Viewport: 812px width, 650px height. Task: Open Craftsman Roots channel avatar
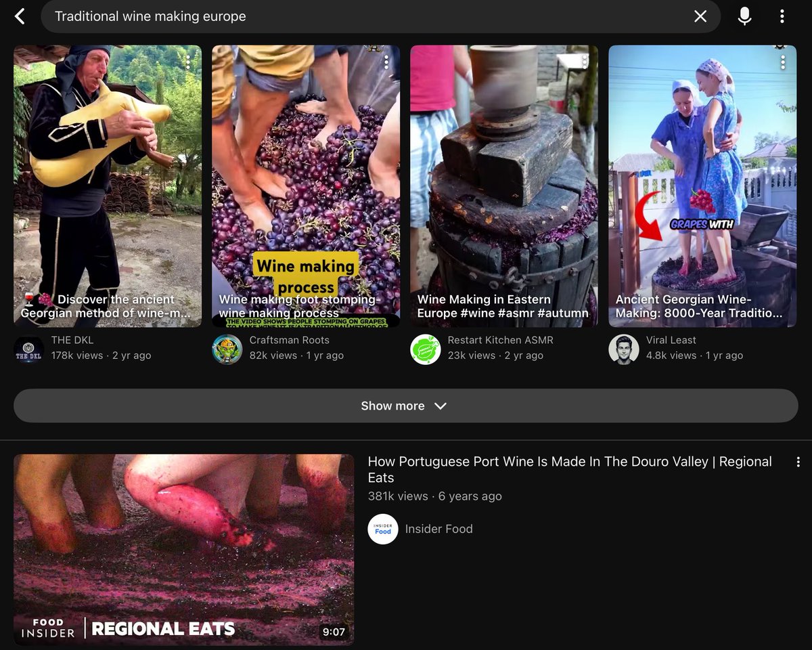[x=227, y=349]
